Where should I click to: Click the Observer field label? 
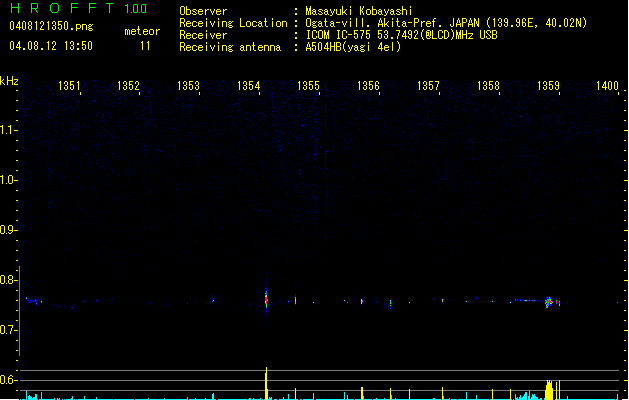[x=203, y=11]
